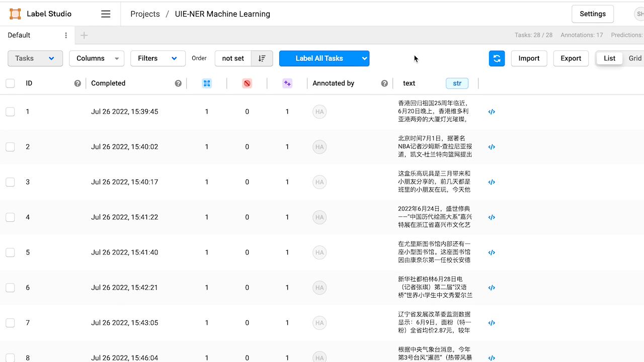Open project Settings
Image resolution: width=644 pixels, height=362 pixels.
(x=592, y=14)
